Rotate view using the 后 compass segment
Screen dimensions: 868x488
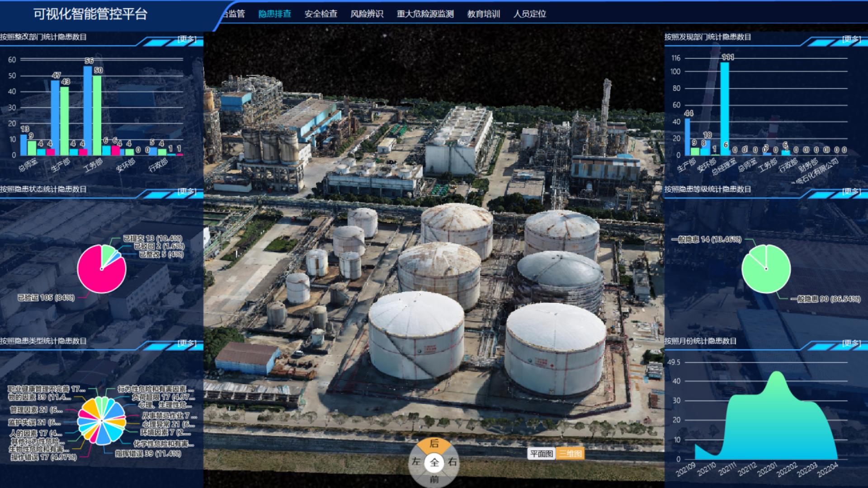(434, 444)
